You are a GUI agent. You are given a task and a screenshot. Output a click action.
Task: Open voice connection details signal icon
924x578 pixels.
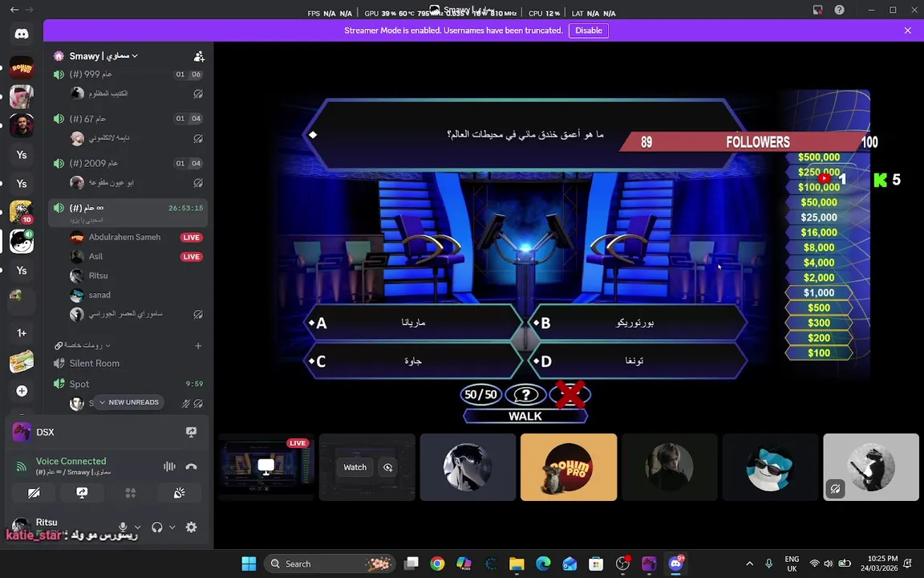(21, 466)
